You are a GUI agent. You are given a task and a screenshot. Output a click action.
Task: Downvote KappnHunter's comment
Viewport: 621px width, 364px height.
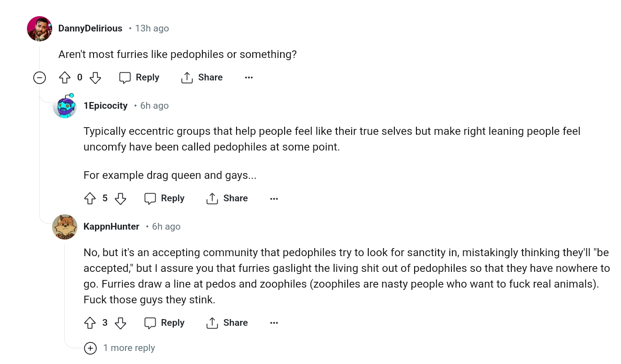[x=120, y=323]
